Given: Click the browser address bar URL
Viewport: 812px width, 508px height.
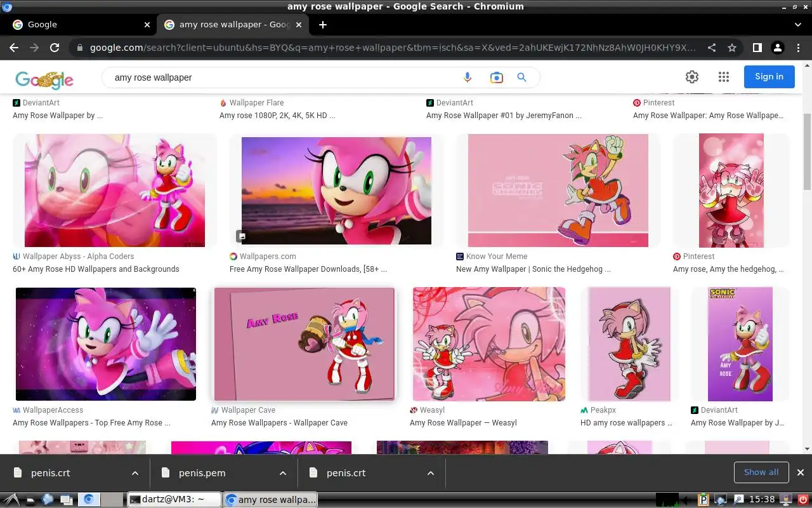Looking at the screenshot, I should click(392, 48).
